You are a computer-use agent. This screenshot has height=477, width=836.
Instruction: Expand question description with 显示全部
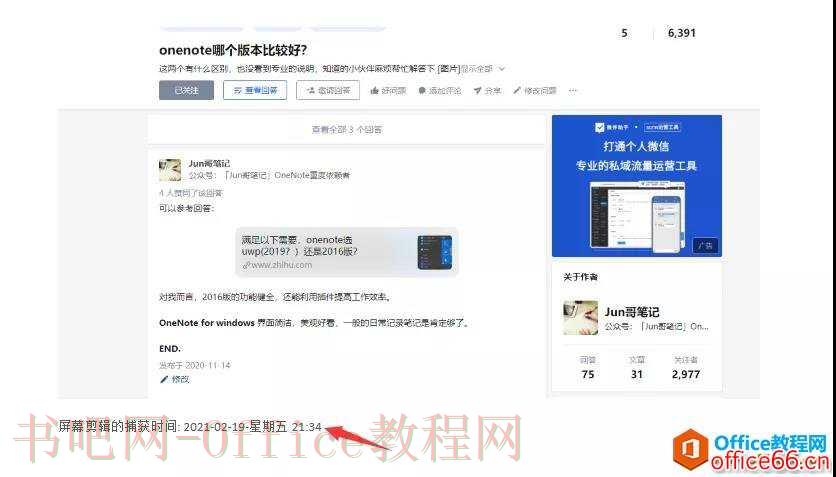point(483,69)
